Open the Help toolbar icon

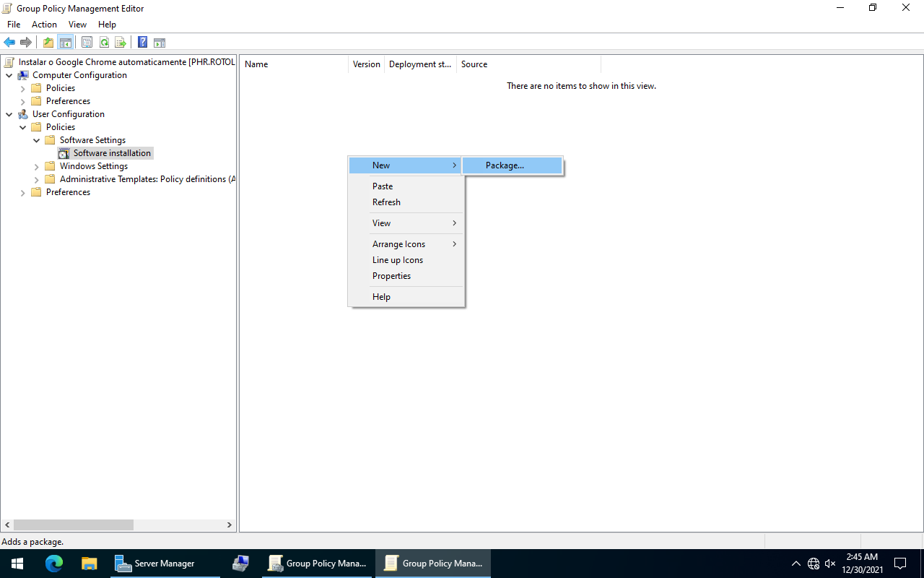[142, 43]
